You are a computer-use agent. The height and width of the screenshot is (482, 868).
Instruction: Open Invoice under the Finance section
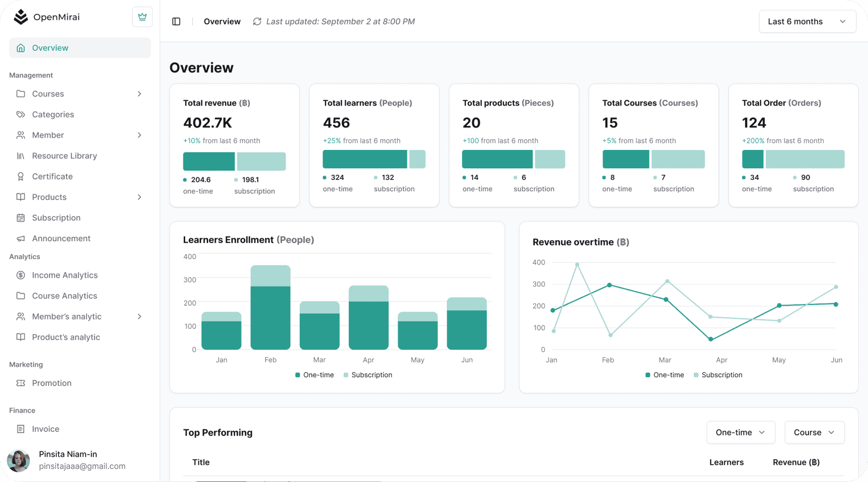pos(45,429)
